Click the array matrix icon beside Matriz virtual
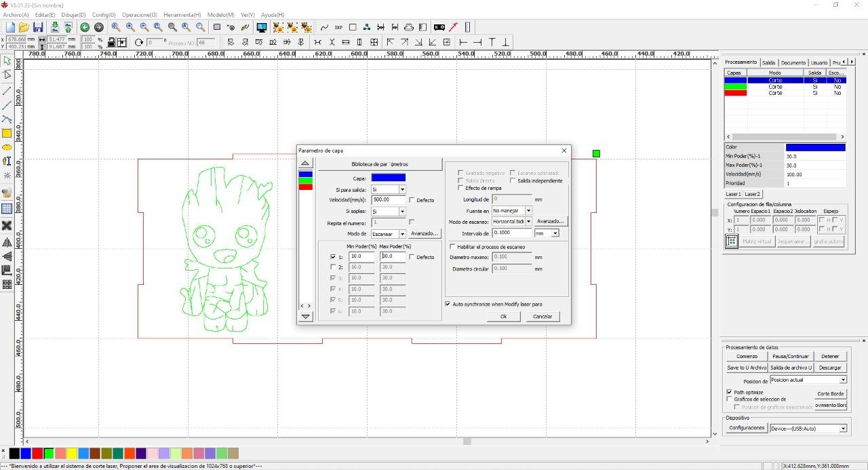868x470 pixels. tap(732, 241)
